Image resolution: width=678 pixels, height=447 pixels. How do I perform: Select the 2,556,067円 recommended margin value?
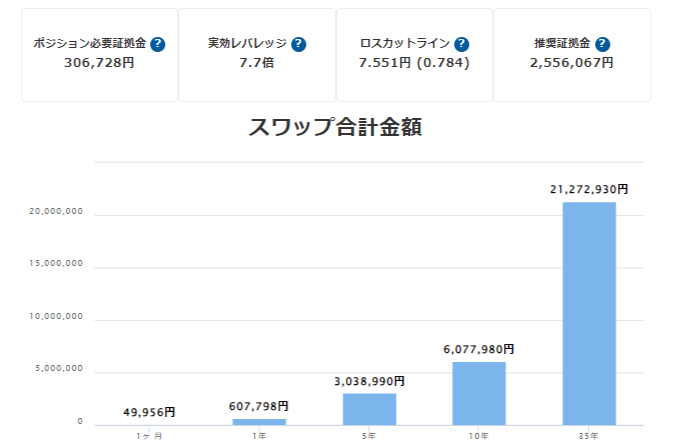tap(571, 63)
